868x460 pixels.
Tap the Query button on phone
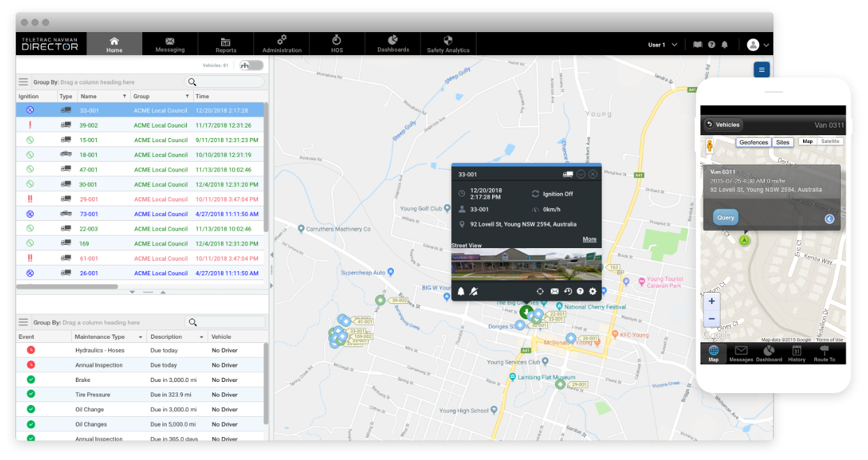click(725, 217)
